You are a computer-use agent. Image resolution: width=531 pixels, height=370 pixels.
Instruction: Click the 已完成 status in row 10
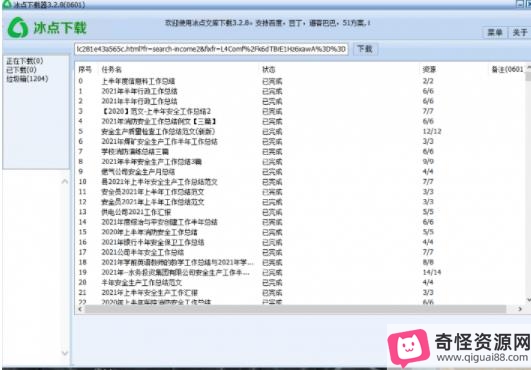click(272, 182)
